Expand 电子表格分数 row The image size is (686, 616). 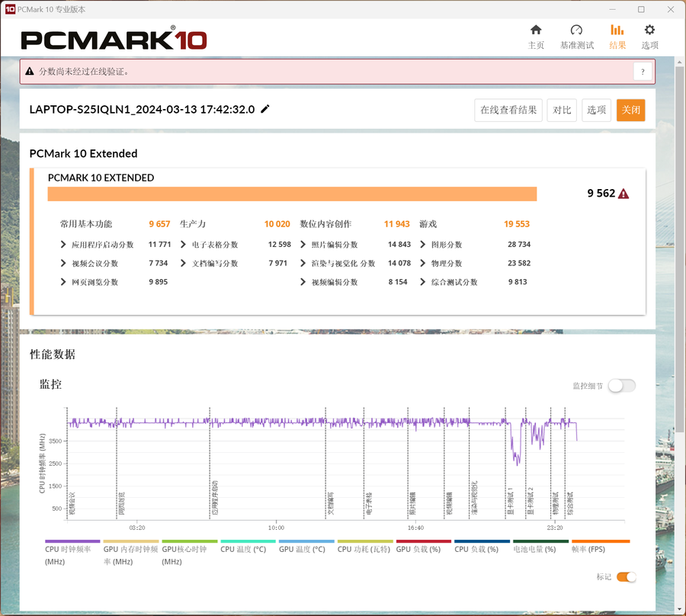click(x=183, y=244)
